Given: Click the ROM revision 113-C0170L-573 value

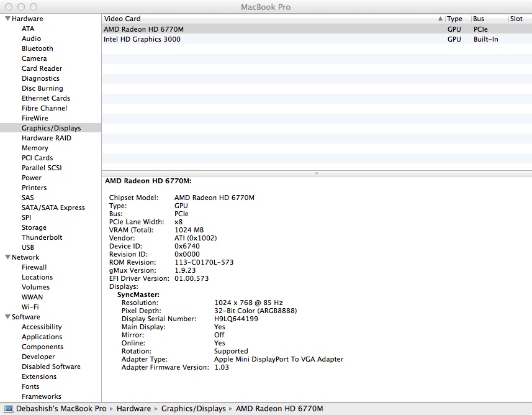Looking at the screenshot, I should (x=204, y=262).
